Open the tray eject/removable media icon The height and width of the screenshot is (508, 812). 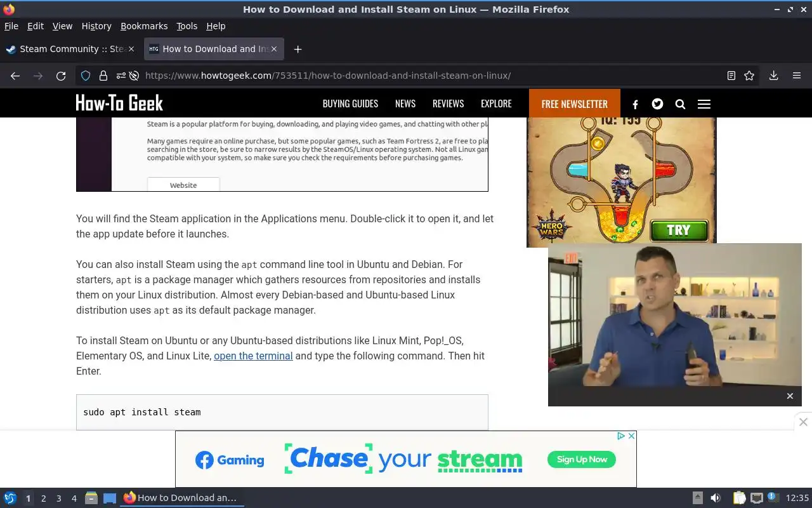[697, 498]
